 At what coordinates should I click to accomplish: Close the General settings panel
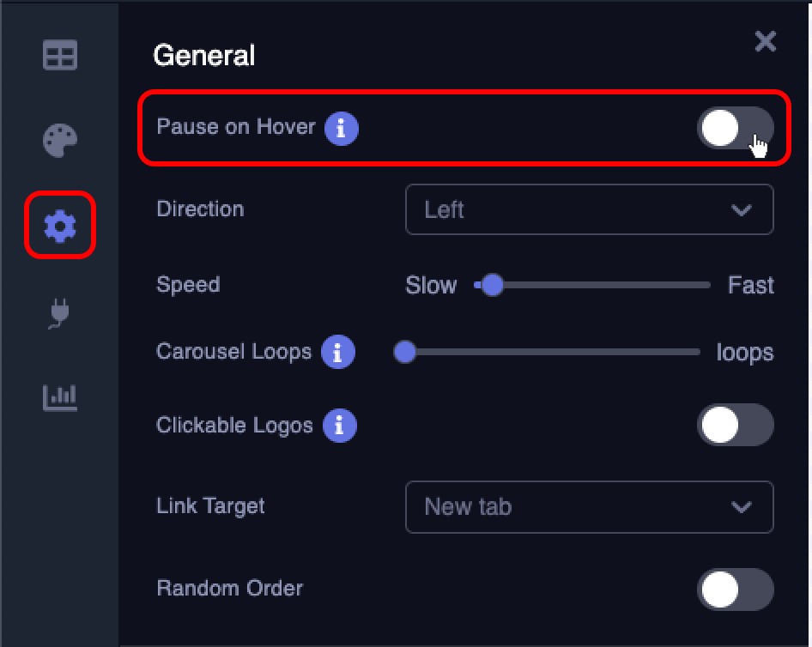pos(765,41)
